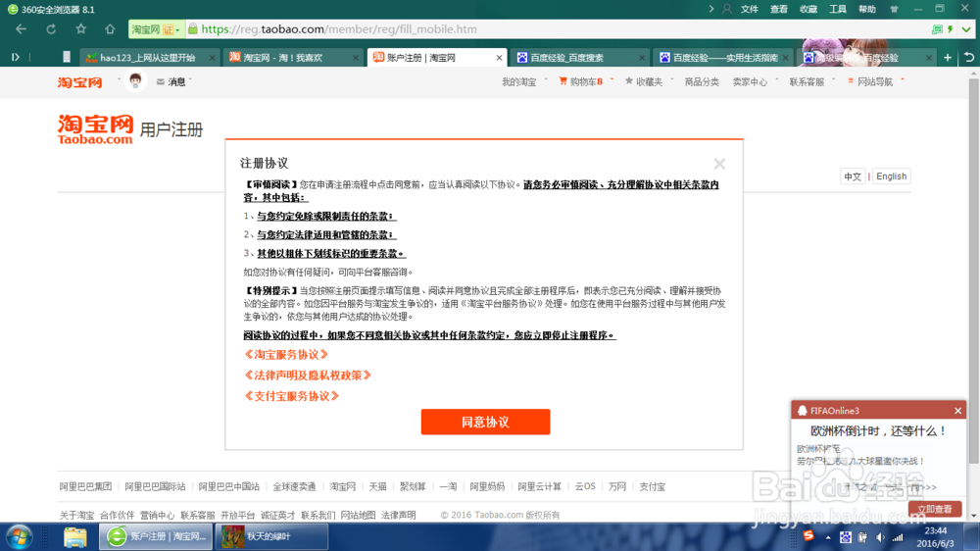
Task: Open footer link 阿里云计算
Action: (539, 486)
